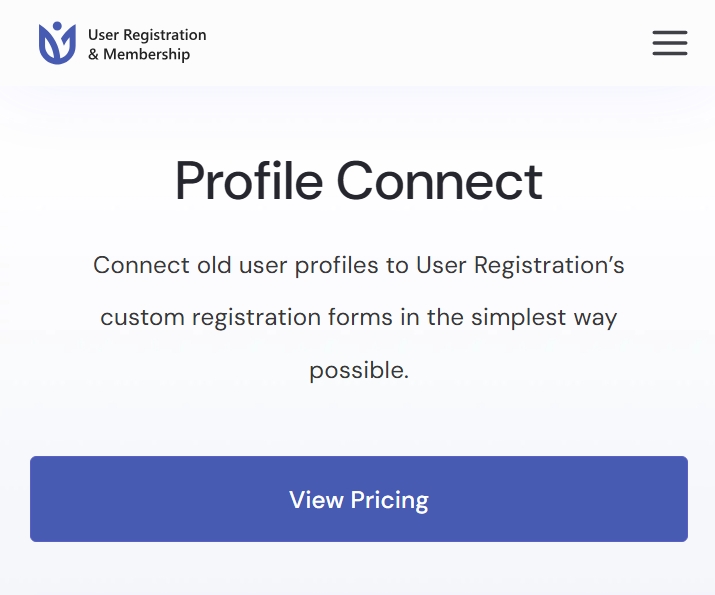Toggle the mobile menu open

[669, 43]
